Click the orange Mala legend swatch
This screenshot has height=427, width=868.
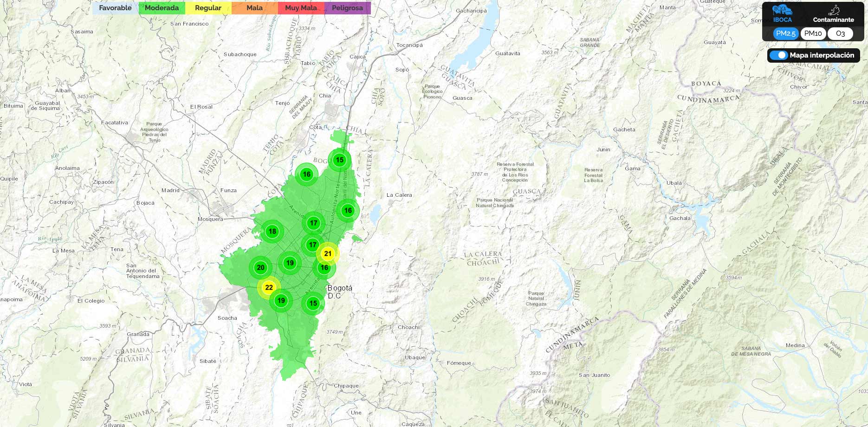pyautogui.click(x=255, y=8)
